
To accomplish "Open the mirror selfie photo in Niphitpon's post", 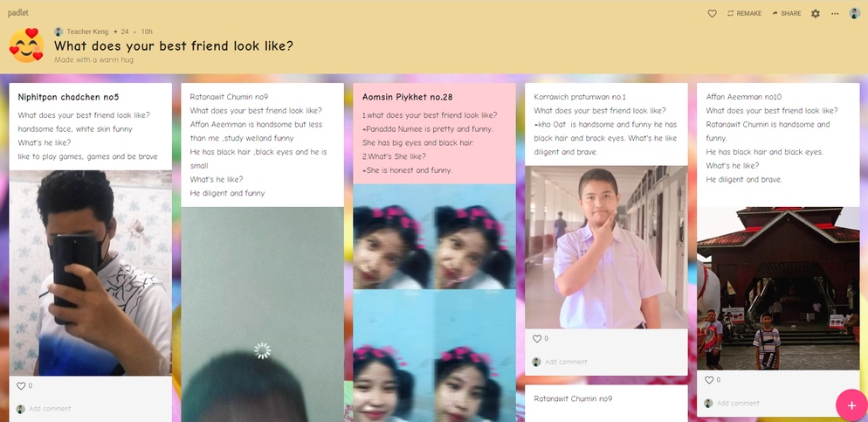I will click(90, 273).
